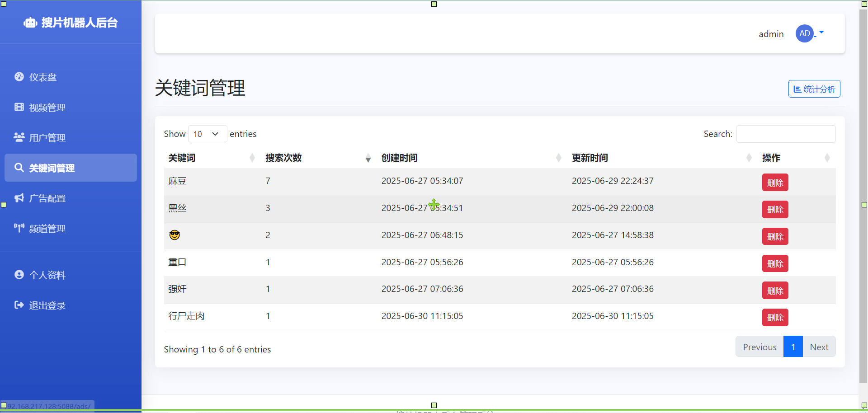Go to pagination page 1
Viewport: 868px width, 413px height.
793,347
